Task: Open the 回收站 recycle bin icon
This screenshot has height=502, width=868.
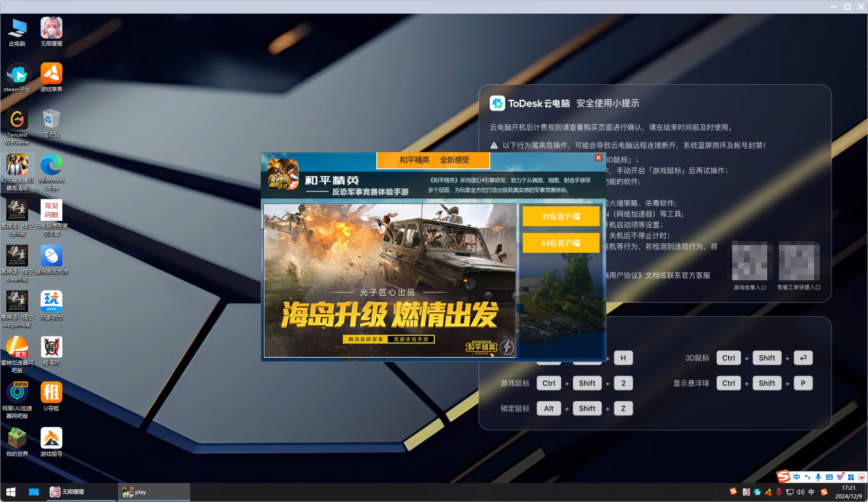Action: tap(51, 124)
